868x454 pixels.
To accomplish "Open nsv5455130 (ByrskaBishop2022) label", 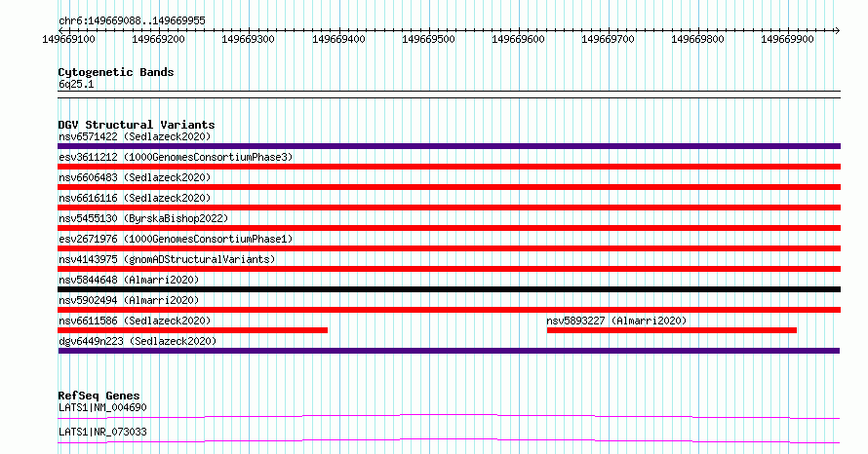I will click(143, 218).
